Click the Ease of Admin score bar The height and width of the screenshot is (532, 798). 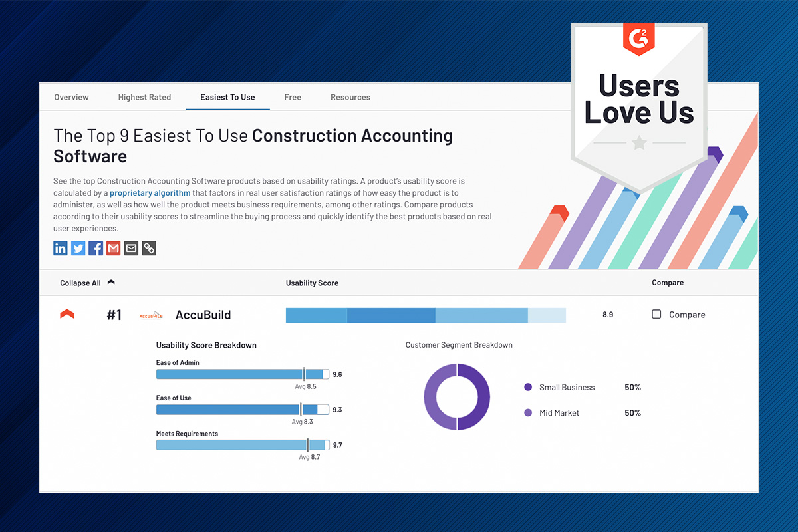point(243,374)
